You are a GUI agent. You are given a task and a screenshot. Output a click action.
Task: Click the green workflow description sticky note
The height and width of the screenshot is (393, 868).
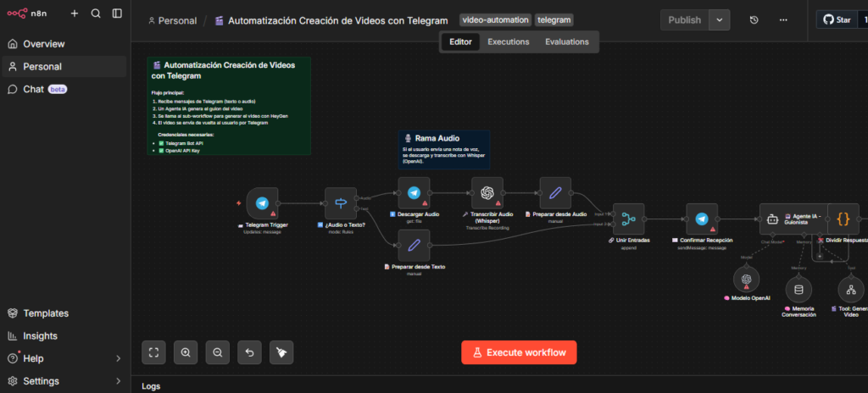229,106
